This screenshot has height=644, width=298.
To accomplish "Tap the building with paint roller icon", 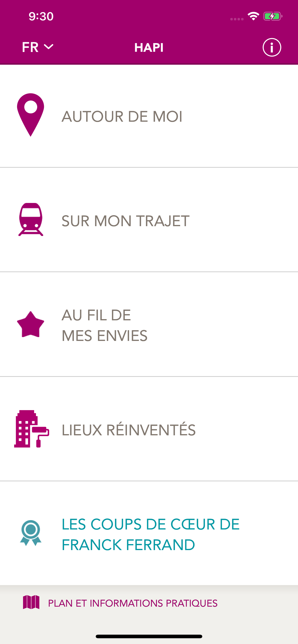I will pyautogui.click(x=31, y=429).
